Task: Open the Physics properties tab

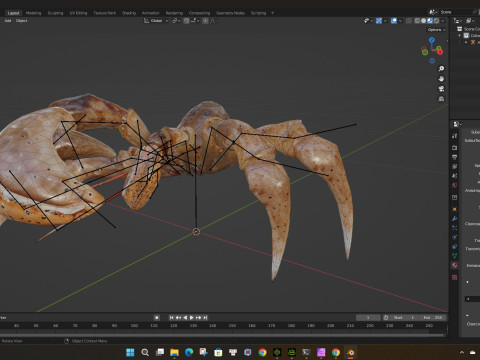Action: (455, 237)
